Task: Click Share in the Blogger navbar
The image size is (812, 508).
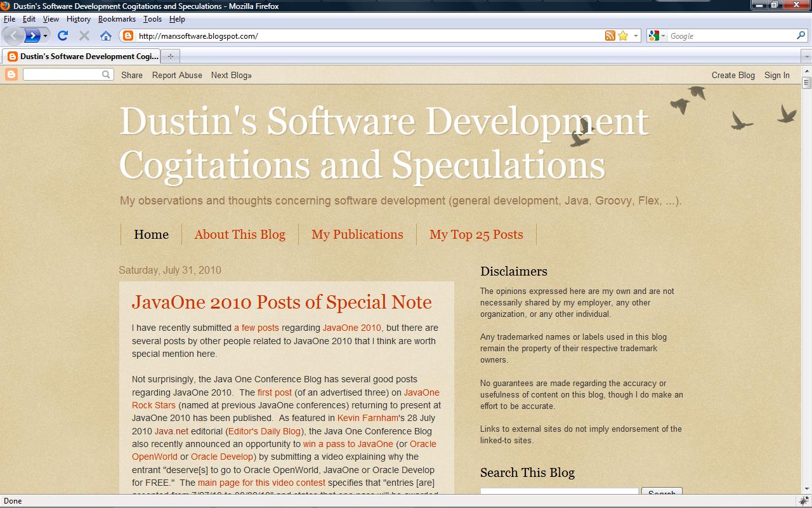Action: 132,75
